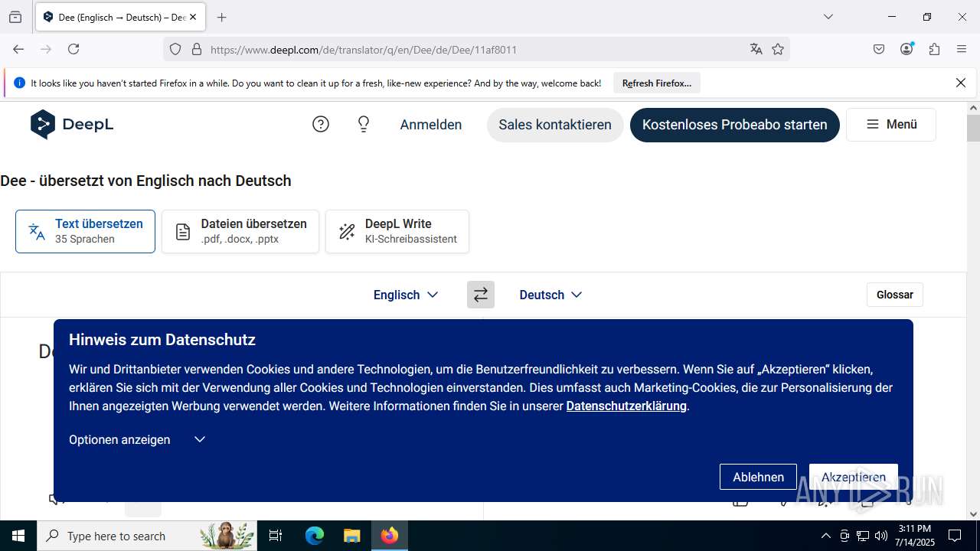Go back to the previous page
Screen dimensions: 980x551
click(x=18, y=49)
